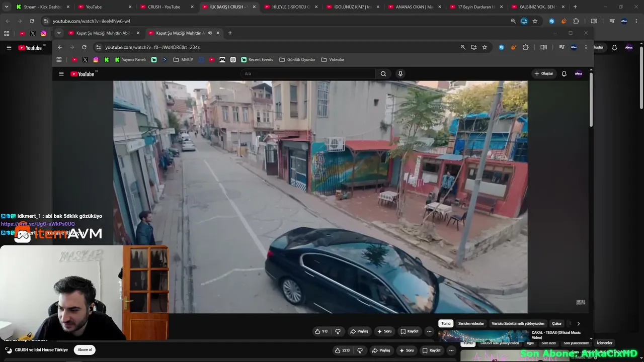Open Chrome three-dot menu in front window
Screen dimensions: 644x362
[586, 47]
